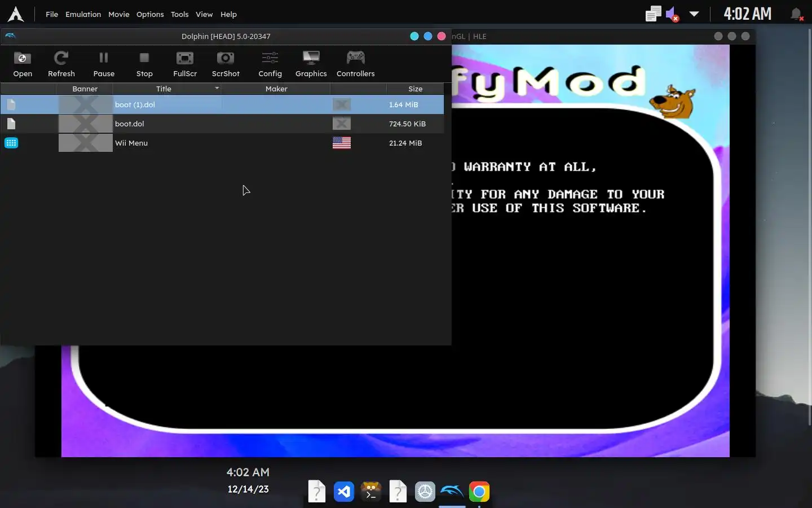This screenshot has height=508, width=812.
Task: Stop the emulation
Action: click(144, 64)
